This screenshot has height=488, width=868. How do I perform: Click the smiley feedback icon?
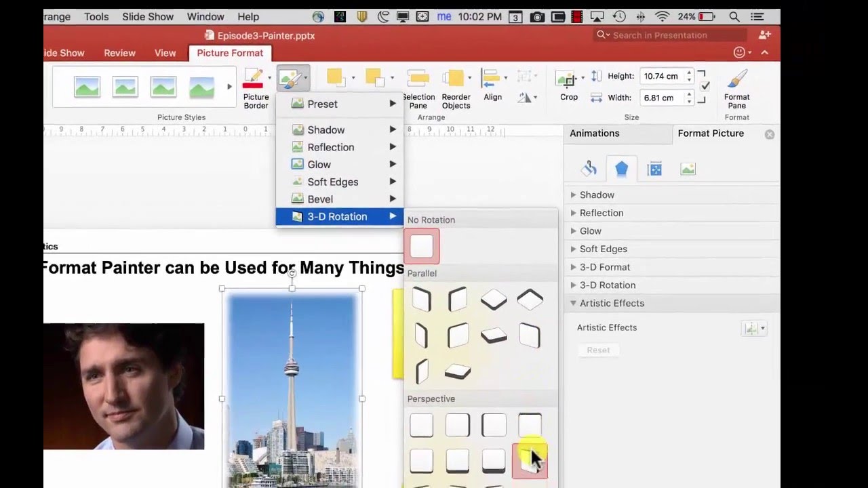[x=739, y=52]
